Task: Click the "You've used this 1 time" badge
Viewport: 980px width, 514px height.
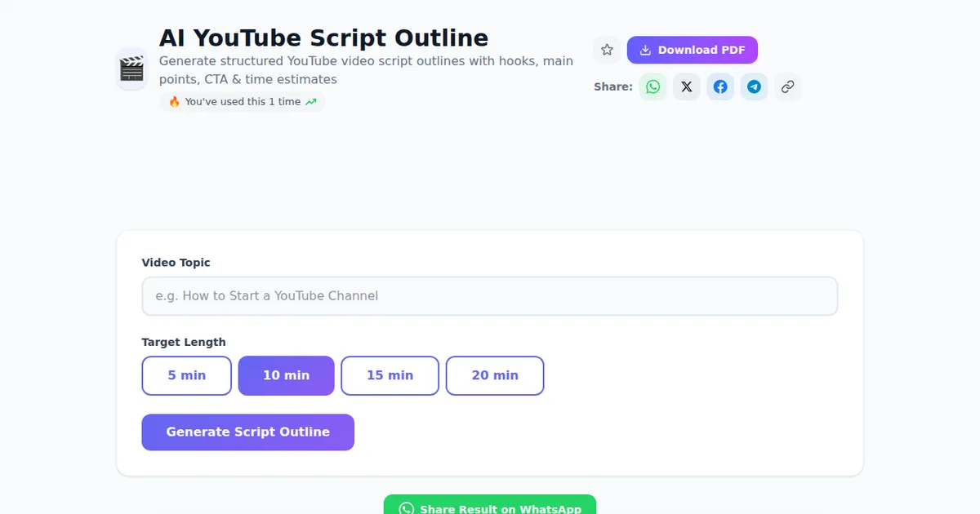Action: point(243,102)
